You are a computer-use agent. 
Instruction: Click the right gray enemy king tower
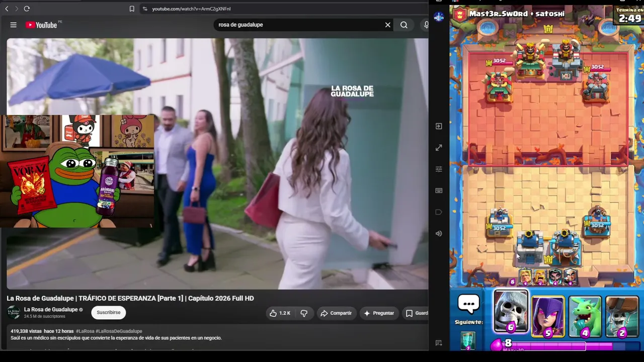click(566, 59)
